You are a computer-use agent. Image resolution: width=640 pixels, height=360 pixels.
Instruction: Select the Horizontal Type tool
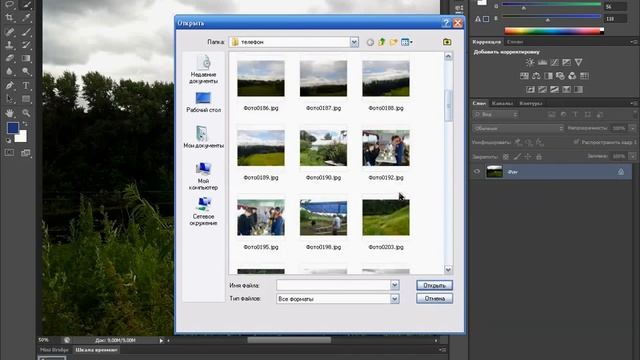[26, 85]
